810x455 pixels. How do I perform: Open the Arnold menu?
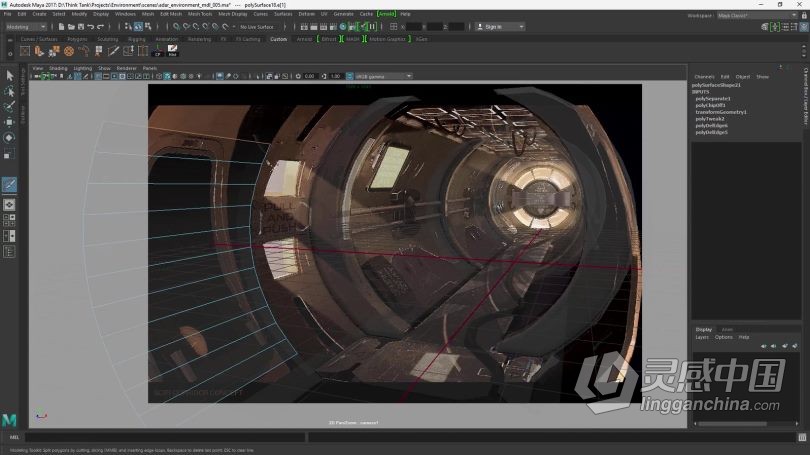tap(386, 14)
